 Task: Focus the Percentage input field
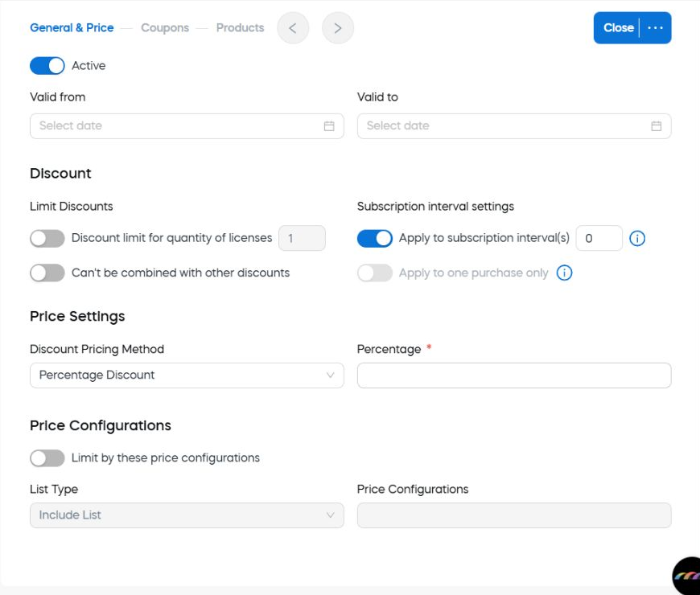(514, 375)
